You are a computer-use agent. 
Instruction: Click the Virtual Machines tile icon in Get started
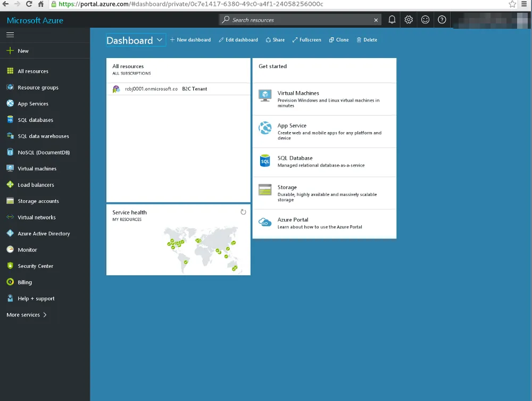coord(265,96)
